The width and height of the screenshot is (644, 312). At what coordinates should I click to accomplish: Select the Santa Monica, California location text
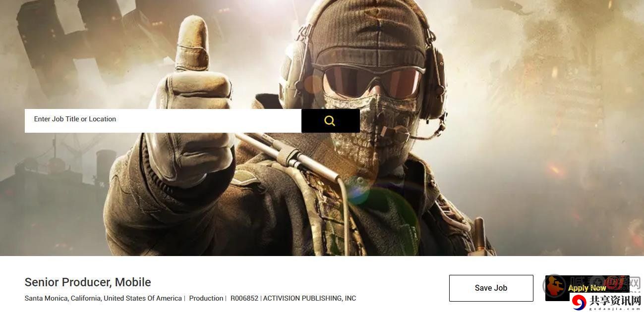tap(103, 298)
